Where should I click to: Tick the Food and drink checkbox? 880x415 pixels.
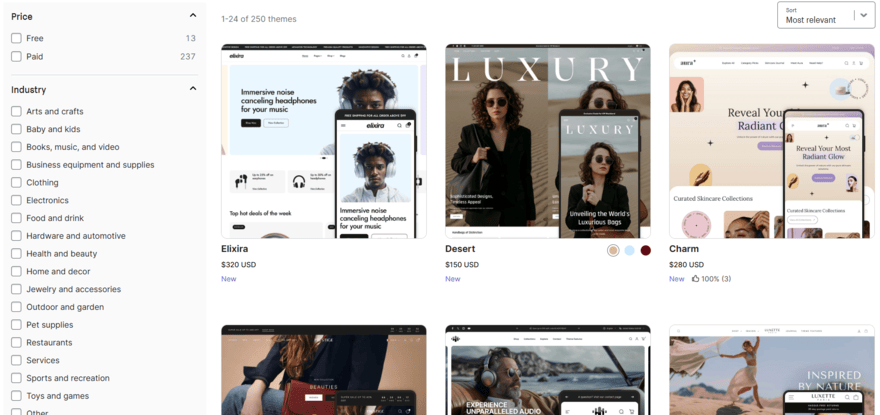pos(16,218)
